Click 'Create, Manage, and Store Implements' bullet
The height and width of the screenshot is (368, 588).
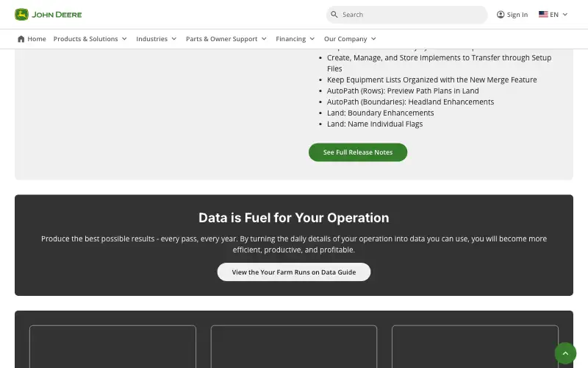tap(439, 63)
